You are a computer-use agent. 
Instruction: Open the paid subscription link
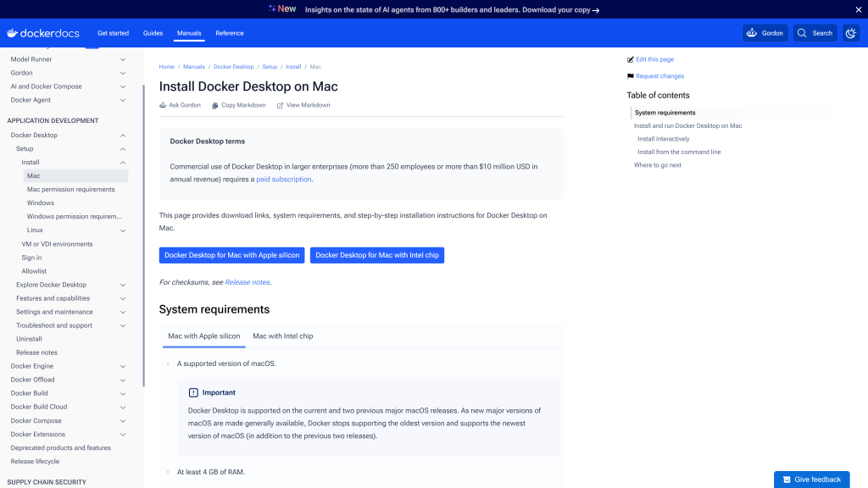(x=283, y=180)
